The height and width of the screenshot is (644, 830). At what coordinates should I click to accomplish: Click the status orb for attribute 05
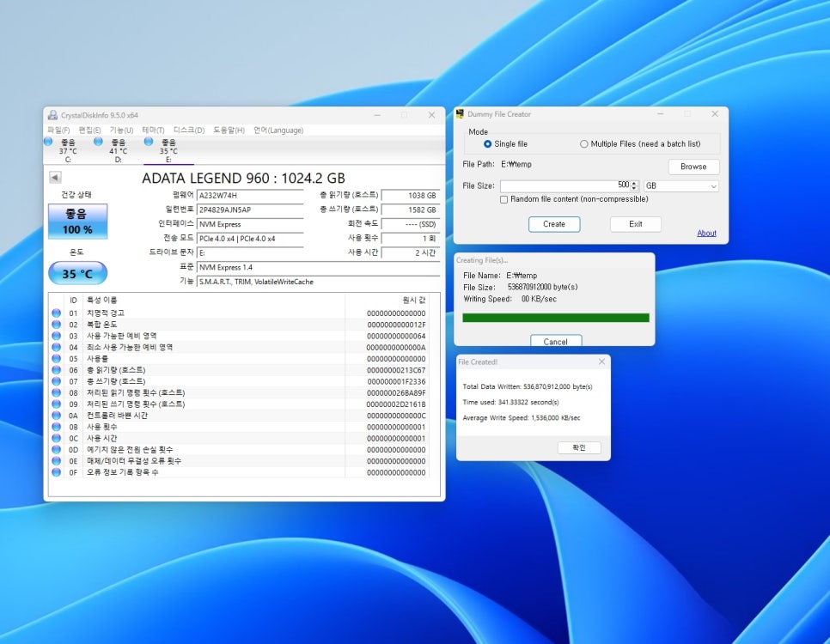57,359
